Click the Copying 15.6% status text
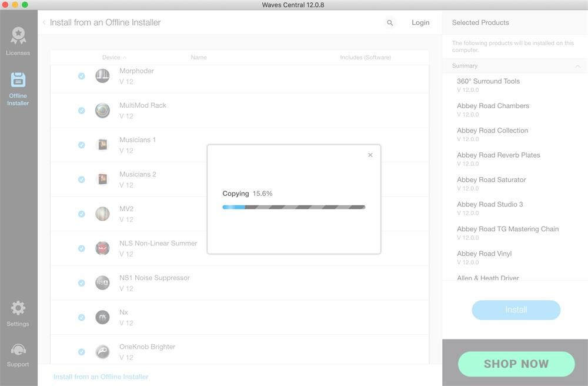This screenshot has height=386, width=588. pos(248,194)
